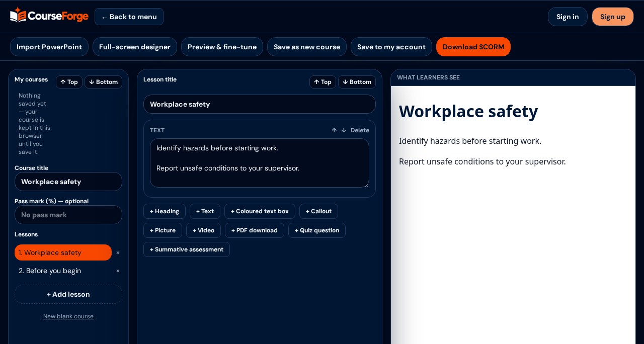Open the Sign in page
Image resolution: width=644 pixels, height=344 pixels.
568,17
